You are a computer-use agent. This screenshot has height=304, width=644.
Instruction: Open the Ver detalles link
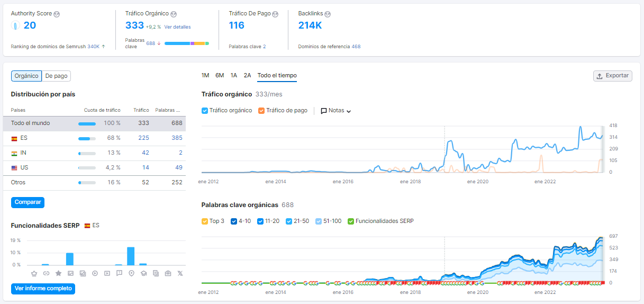(x=177, y=26)
